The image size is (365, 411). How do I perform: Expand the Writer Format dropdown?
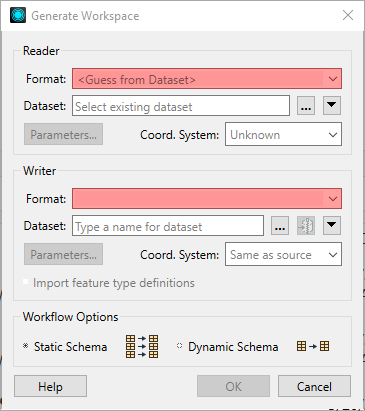[207, 199]
